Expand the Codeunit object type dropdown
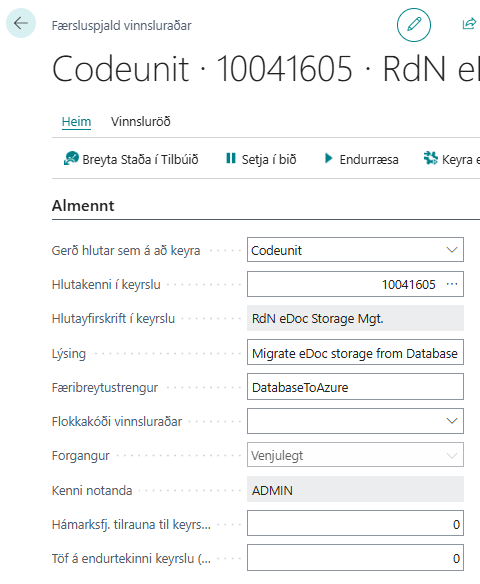 (452, 250)
